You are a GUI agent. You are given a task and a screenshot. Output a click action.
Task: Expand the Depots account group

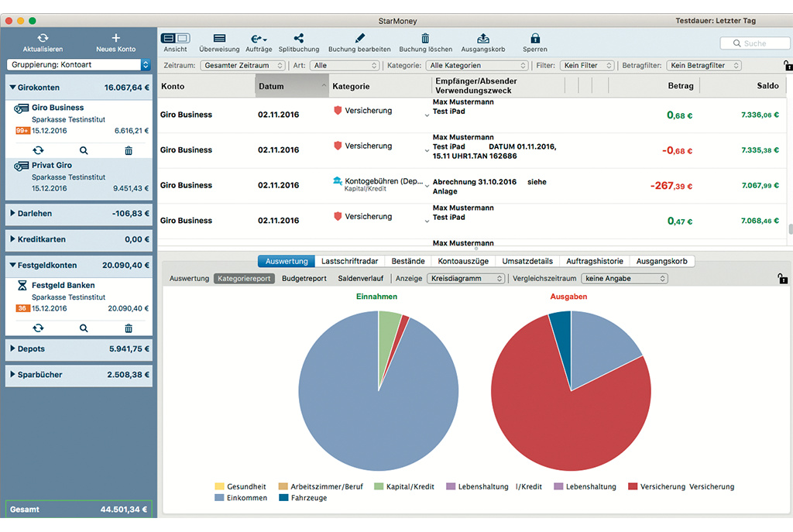13,348
